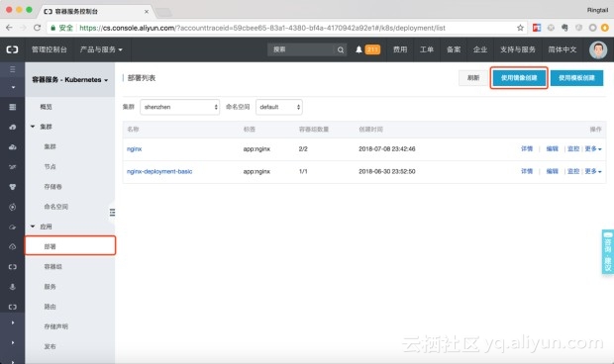
Task: Click the 1/1 container count cell
Action: pos(303,171)
